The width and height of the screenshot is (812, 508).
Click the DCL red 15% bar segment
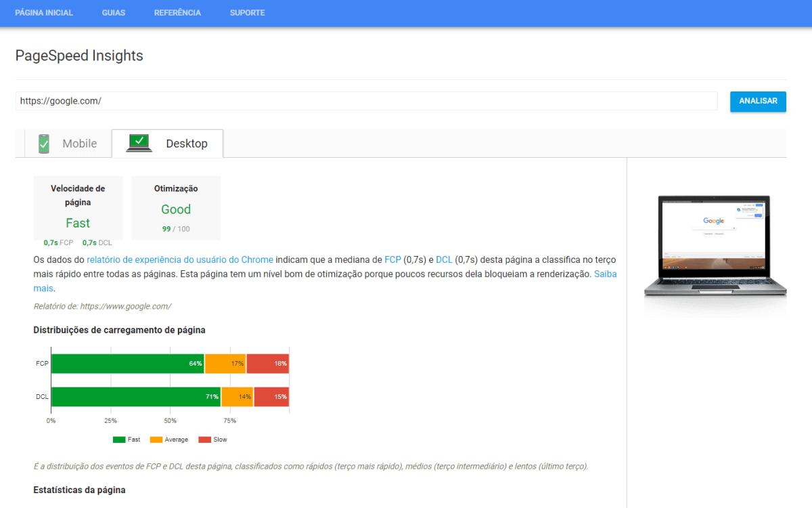pos(271,397)
